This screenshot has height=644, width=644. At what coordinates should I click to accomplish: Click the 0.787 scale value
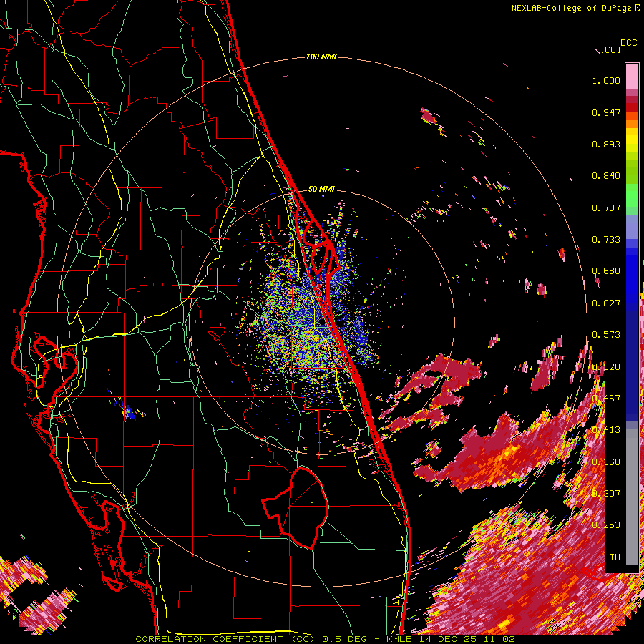[606, 208]
